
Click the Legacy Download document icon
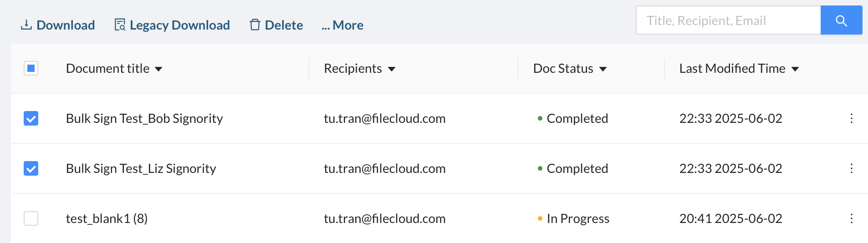pyautogui.click(x=120, y=25)
